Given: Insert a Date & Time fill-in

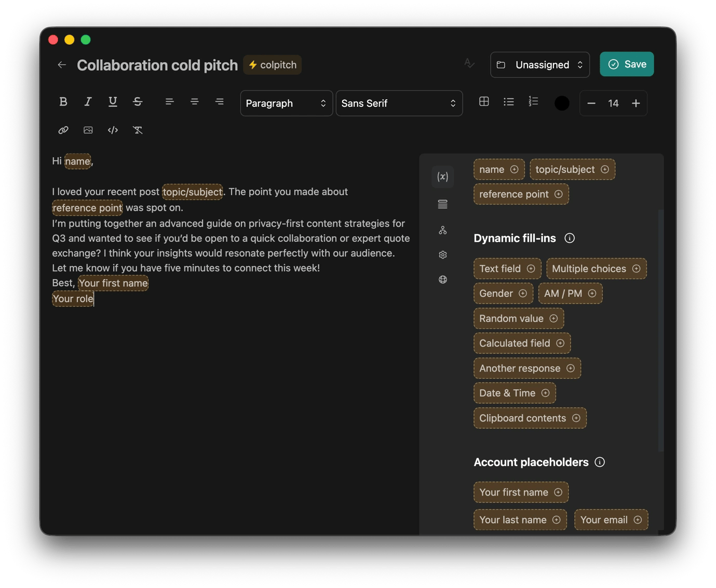Looking at the screenshot, I should [515, 393].
